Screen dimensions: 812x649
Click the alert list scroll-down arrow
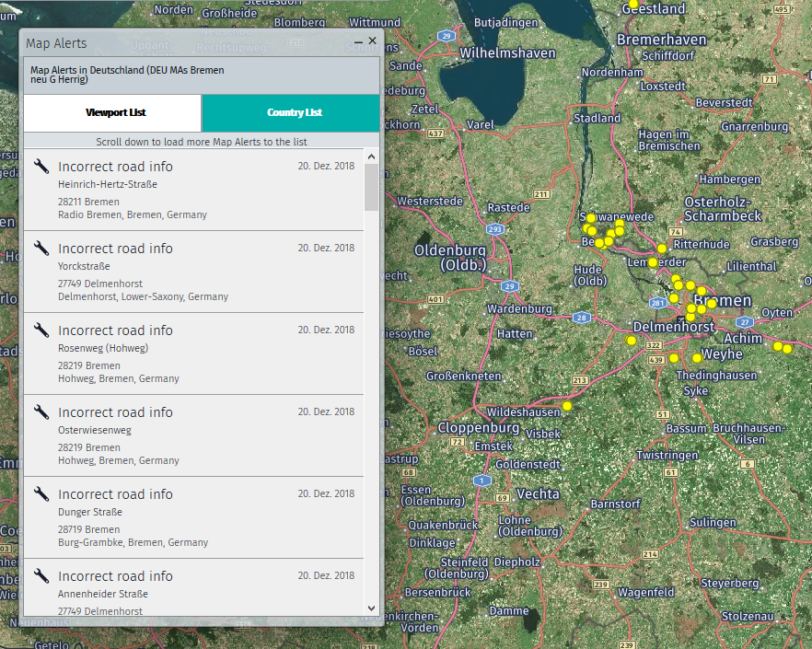[371, 608]
